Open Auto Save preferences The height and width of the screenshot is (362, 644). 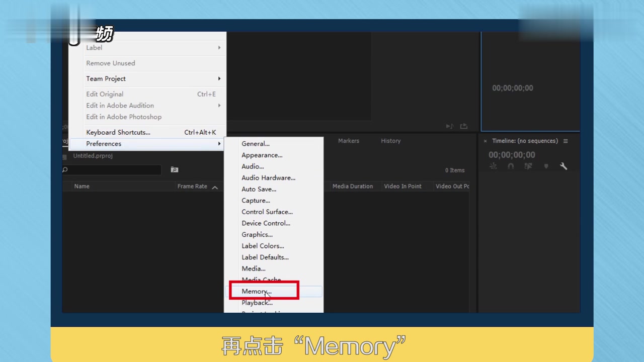pos(259,190)
